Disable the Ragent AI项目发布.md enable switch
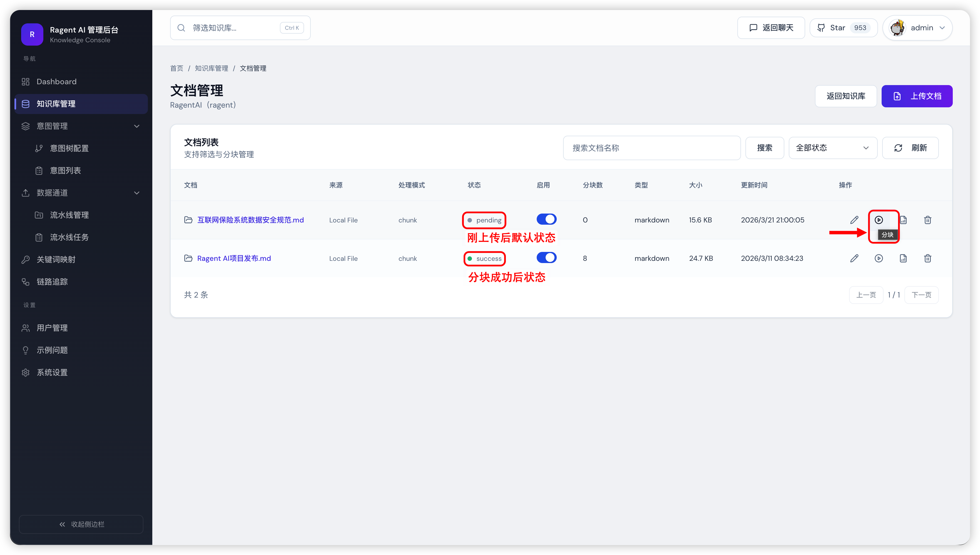Image resolution: width=980 pixels, height=555 pixels. click(546, 258)
